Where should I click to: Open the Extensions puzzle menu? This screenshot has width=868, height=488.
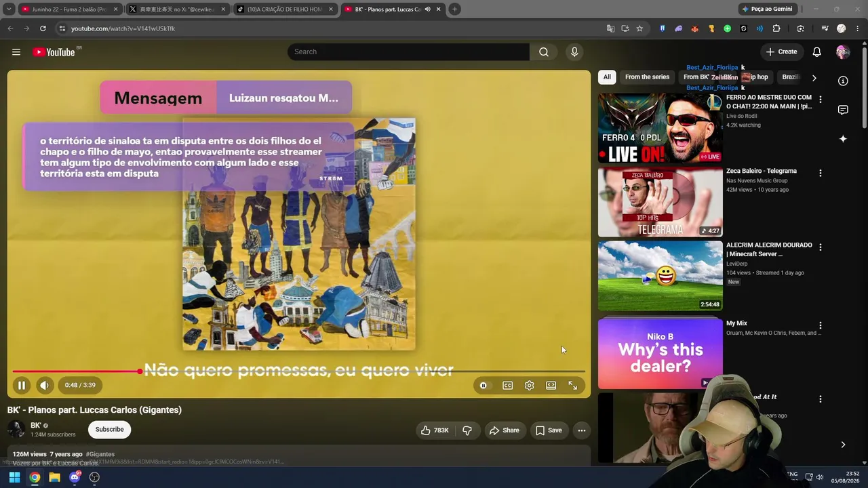click(x=776, y=28)
